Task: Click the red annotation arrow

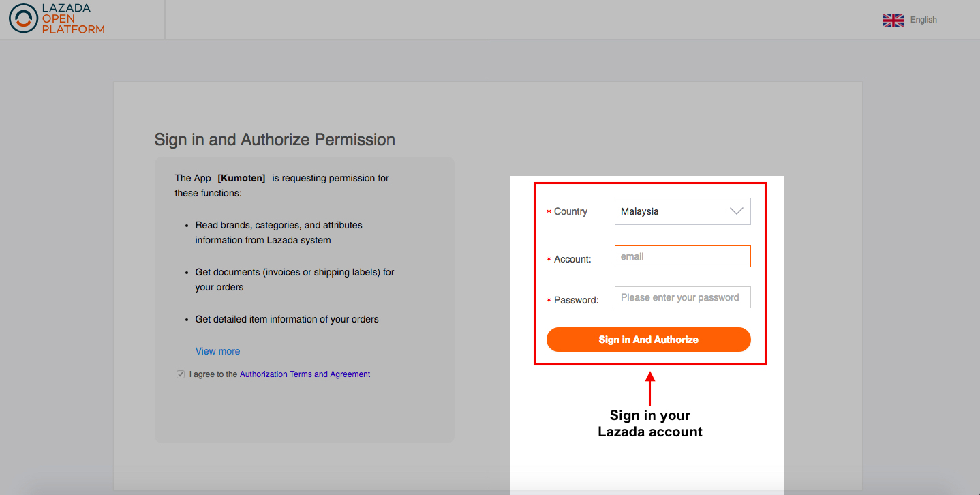Action: tap(649, 388)
